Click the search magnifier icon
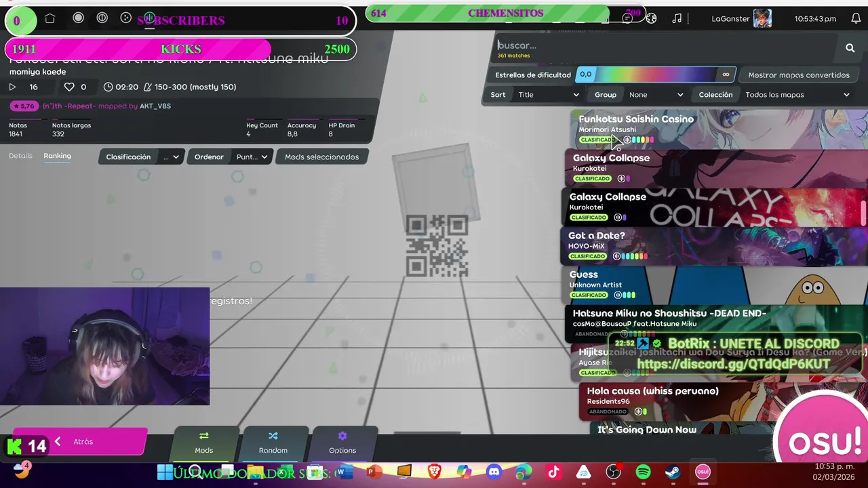Image resolution: width=868 pixels, height=488 pixels. point(850,48)
